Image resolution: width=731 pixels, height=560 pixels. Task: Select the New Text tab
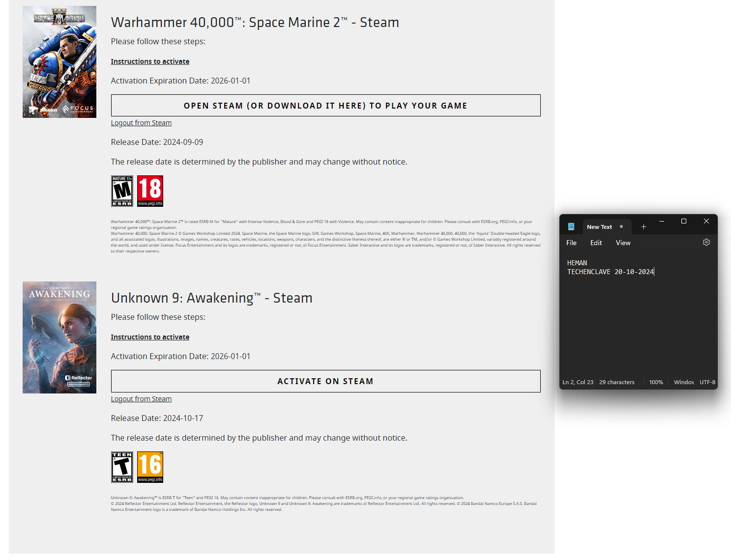click(x=599, y=227)
